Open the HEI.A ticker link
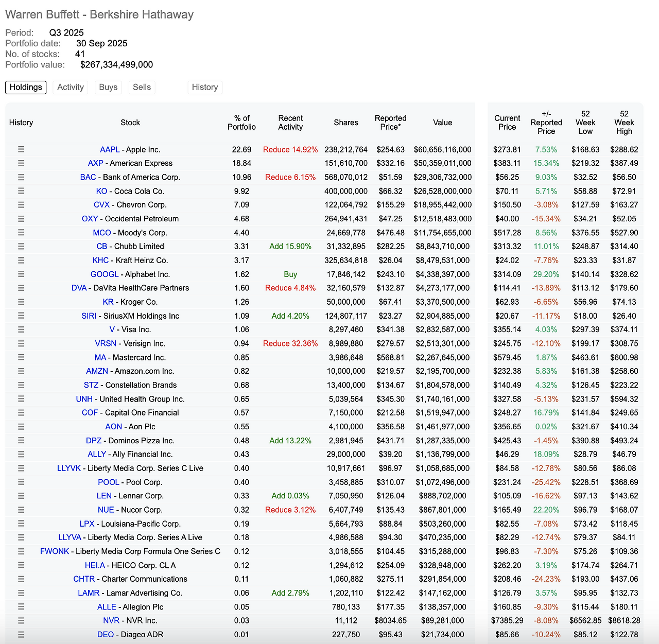This screenshot has height=644, width=659. tap(95, 565)
